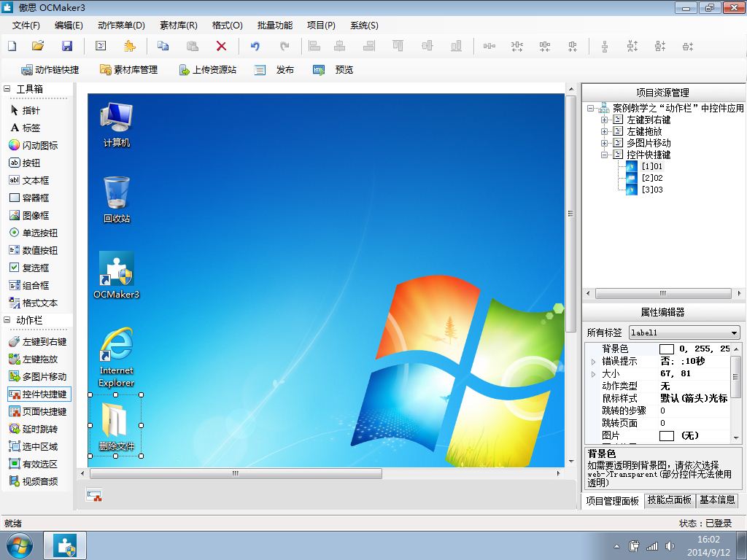Click the Save floppy disk icon
The width and height of the screenshot is (747, 560).
click(67, 46)
